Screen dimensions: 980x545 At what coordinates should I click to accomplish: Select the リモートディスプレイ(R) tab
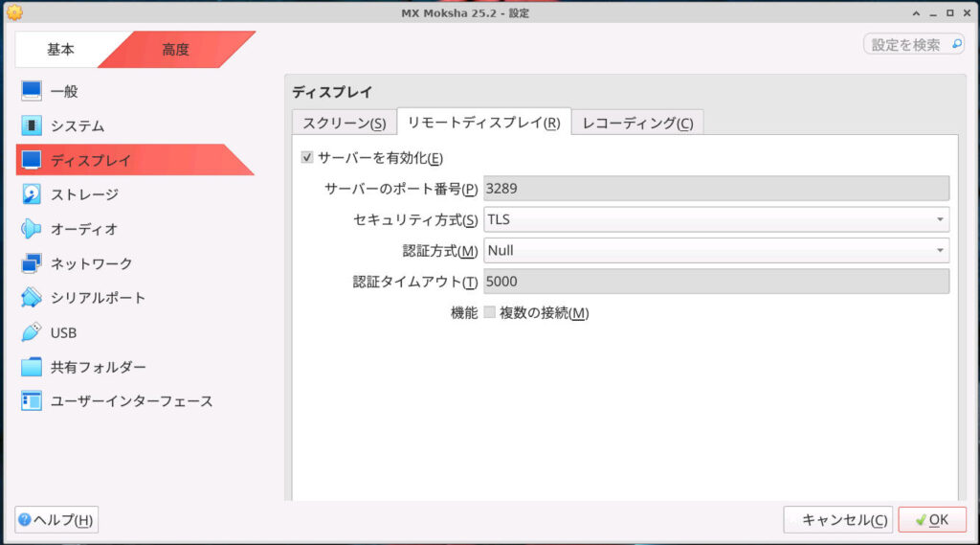click(483, 122)
